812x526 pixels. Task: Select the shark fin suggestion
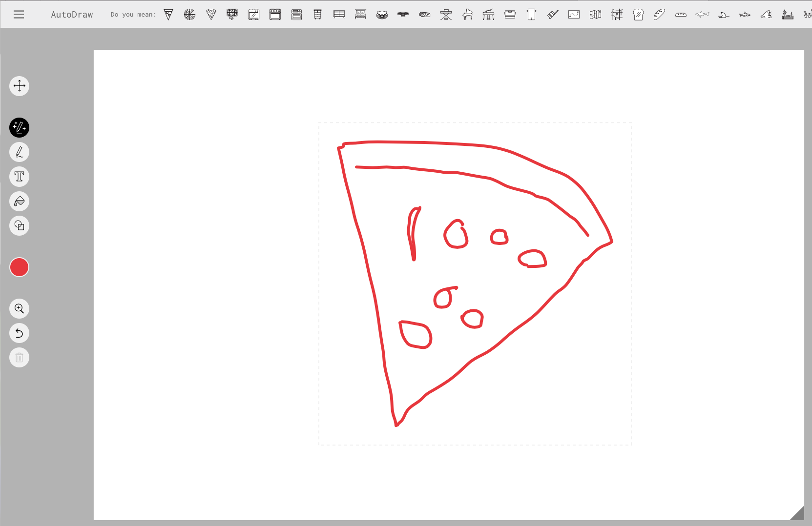pos(724,15)
